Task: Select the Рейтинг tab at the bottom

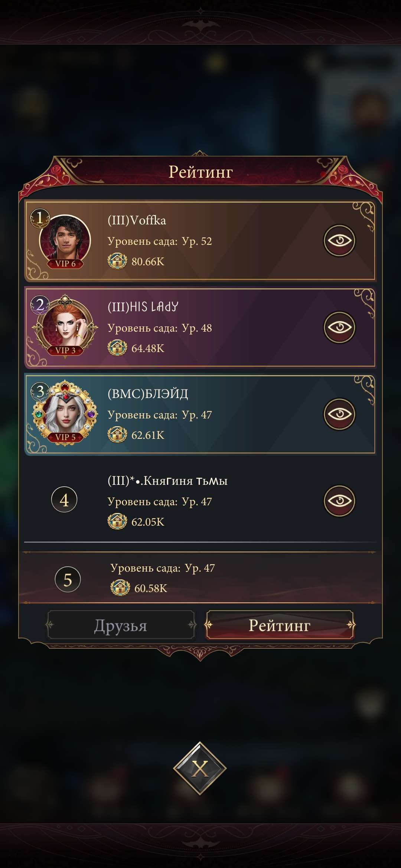Action: point(280,625)
